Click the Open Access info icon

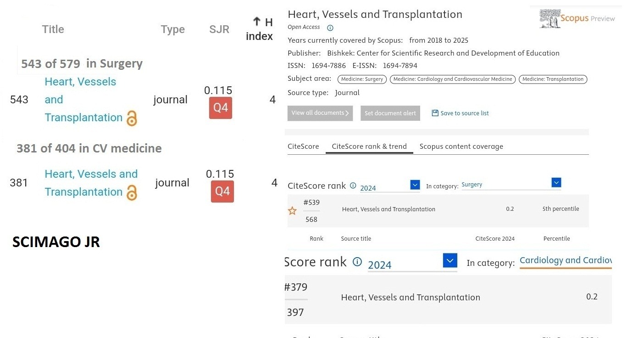(x=330, y=28)
